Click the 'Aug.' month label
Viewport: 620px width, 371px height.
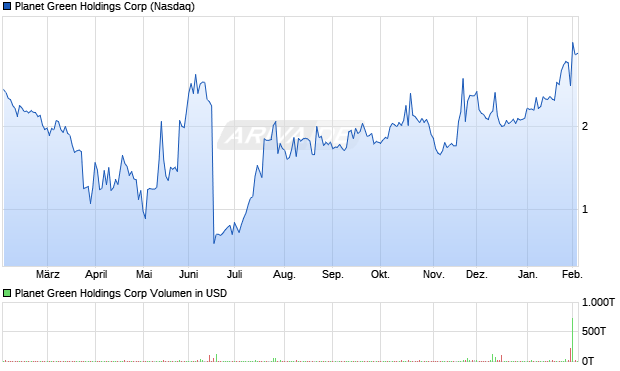[x=284, y=274]
